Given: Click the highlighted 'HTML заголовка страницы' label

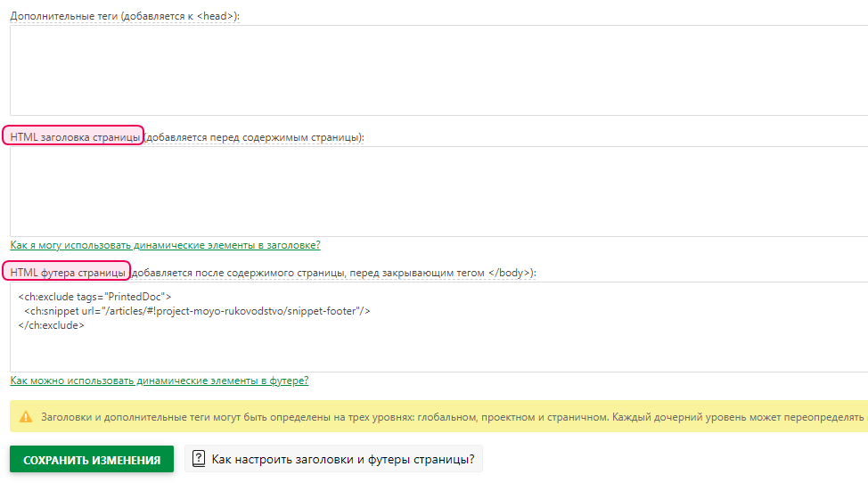Looking at the screenshot, I should (75, 137).
